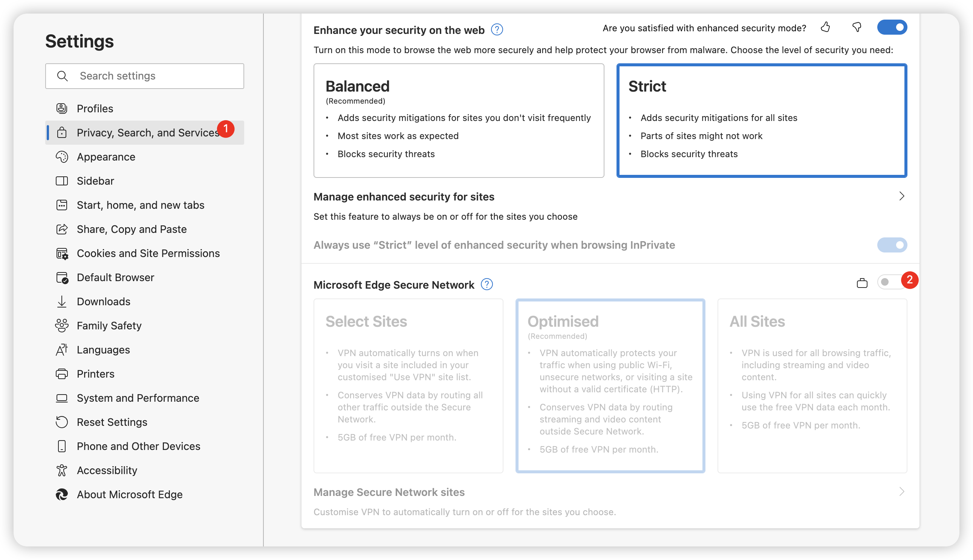
Task: Open Cookies and Site Permissions page
Action: (145, 254)
